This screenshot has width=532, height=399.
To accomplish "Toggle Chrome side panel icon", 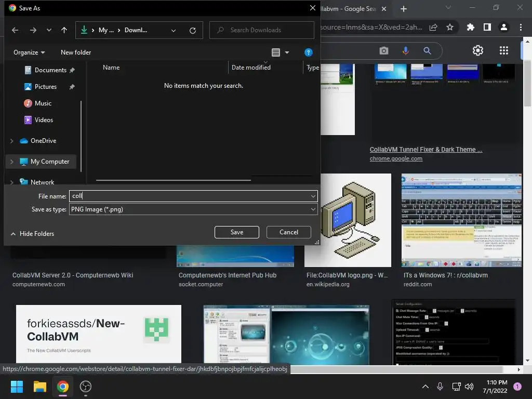I will point(487,27).
